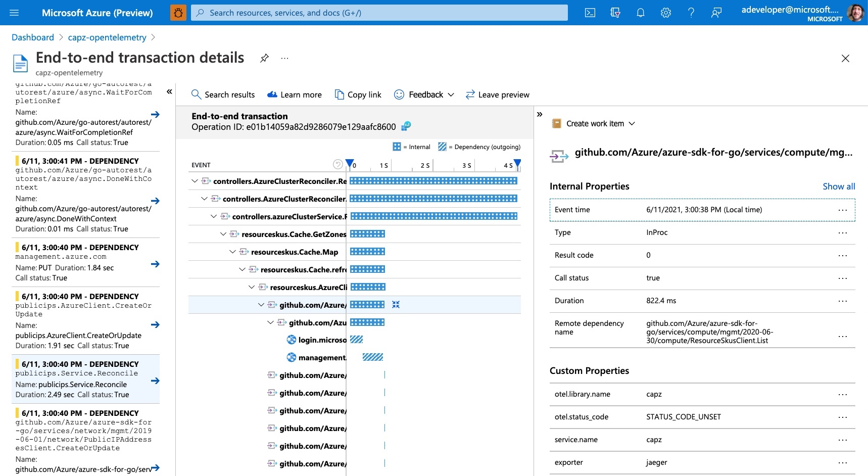Collapse the top controllers.AzureClusterReconciler.Re row
The height and width of the screenshot is (476, 868).
tap(195, 181)
